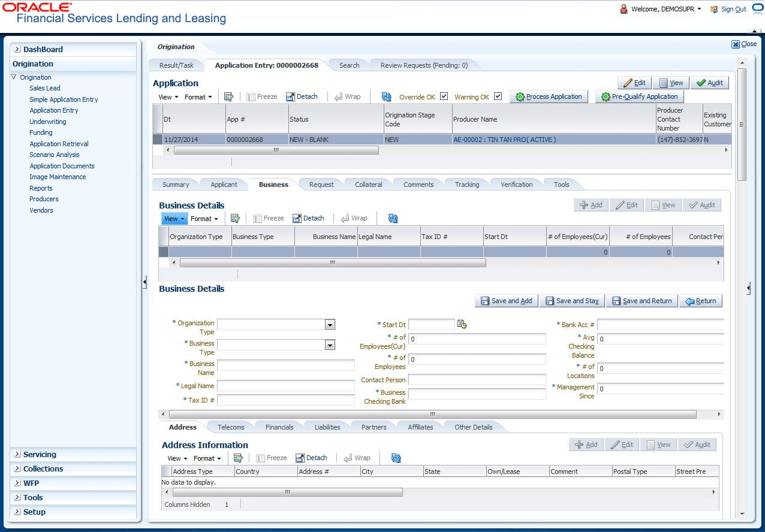Screen dimensions: 765x532
Task: Expand the Collections panel in sidebar
Action: (43, 469)
